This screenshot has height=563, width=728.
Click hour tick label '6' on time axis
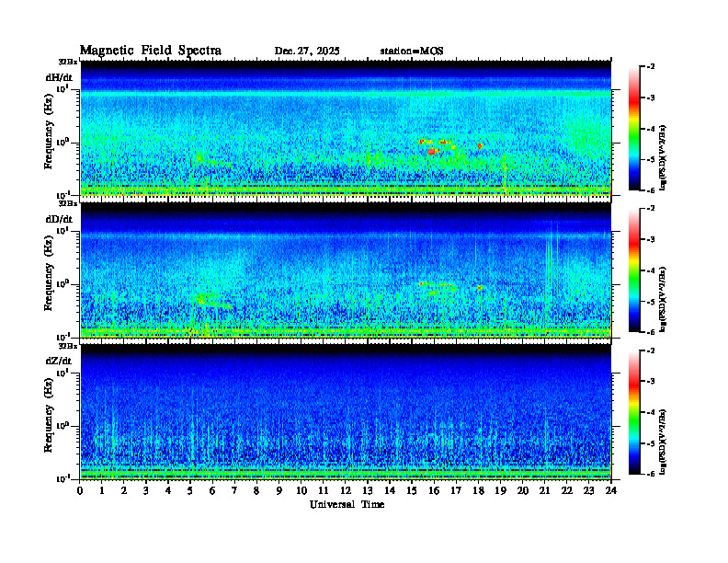click(212, 491)
